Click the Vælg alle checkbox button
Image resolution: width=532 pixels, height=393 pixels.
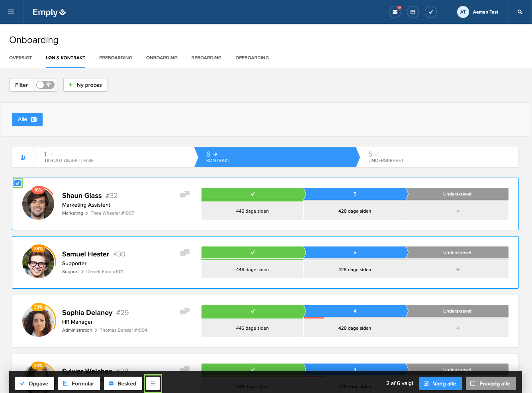coord(440,383)
